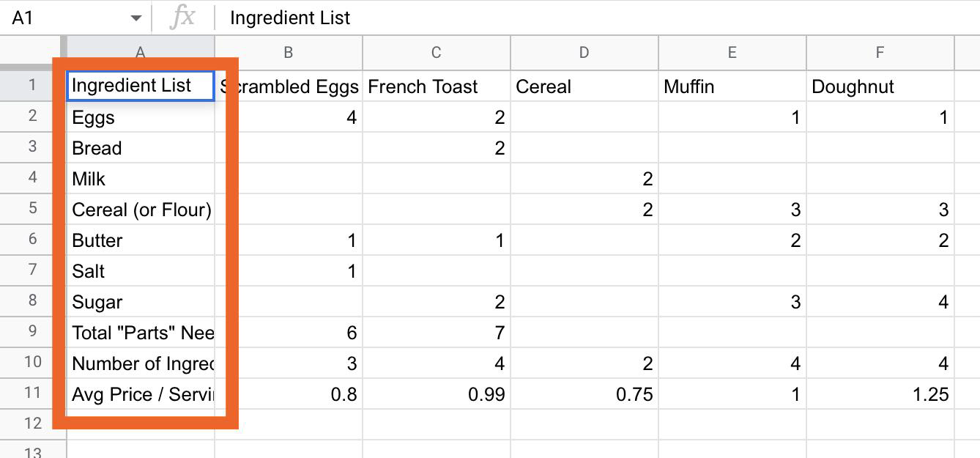Viewport: 980px width, 458px height.
Task: Click the cell showing 1.25
Action: coord(880,394)
